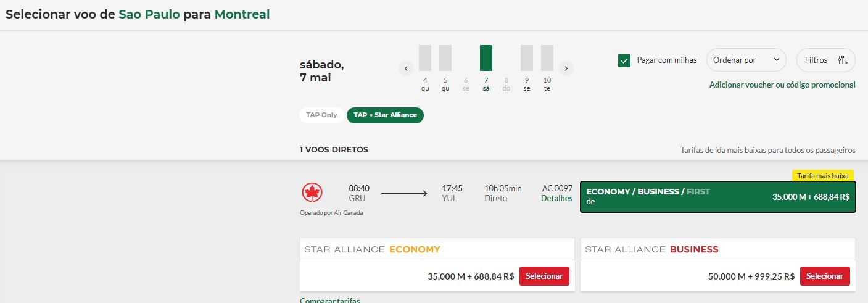Click the previous dates arrow icon
This screenshot has height=303, width=868.
(x=406, y=68)
